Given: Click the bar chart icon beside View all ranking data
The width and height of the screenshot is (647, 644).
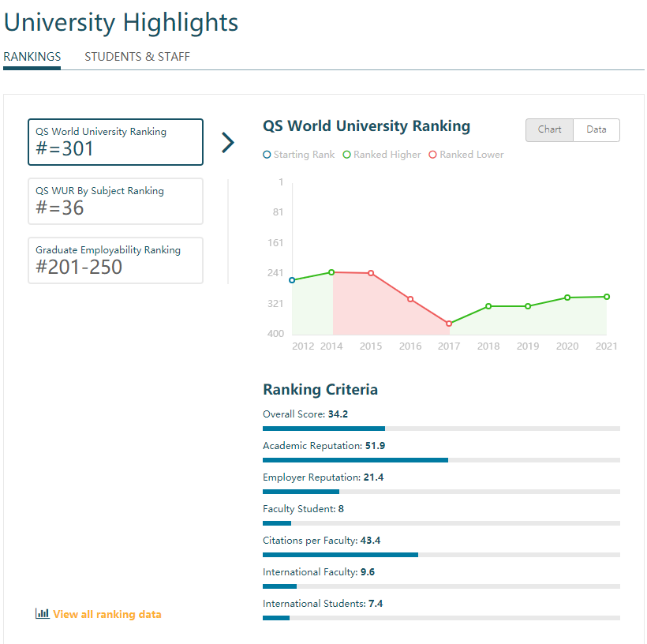Looking at the screenshot, I should coord(42,613).
